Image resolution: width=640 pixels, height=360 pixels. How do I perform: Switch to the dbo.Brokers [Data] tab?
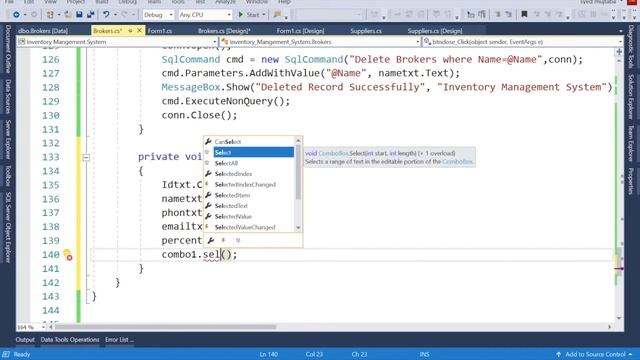click(43, 31)
